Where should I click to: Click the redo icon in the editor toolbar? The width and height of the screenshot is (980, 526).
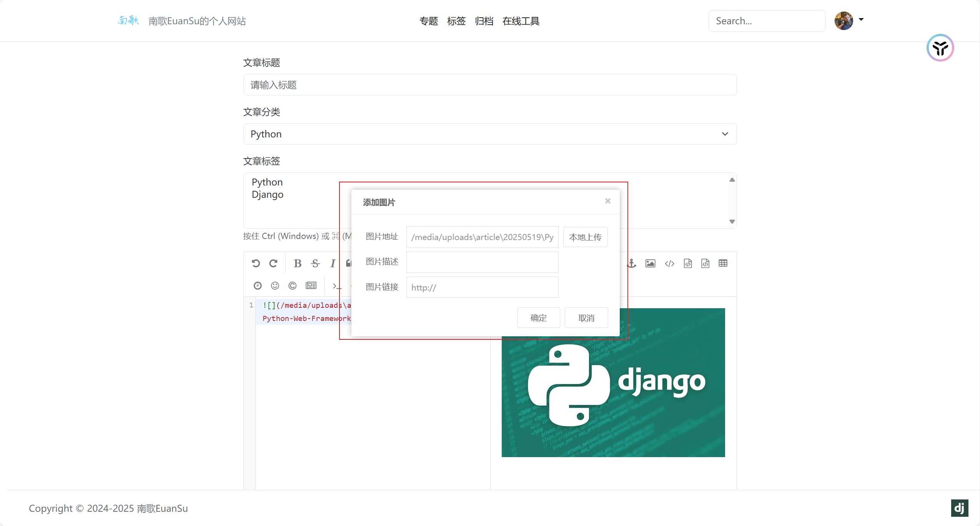point(273,263)
